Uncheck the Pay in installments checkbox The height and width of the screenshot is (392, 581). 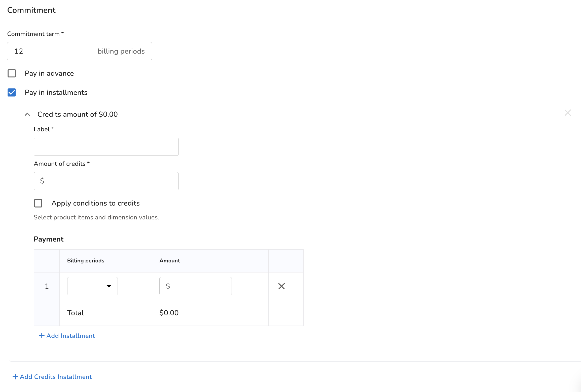[x=12, y=93]
